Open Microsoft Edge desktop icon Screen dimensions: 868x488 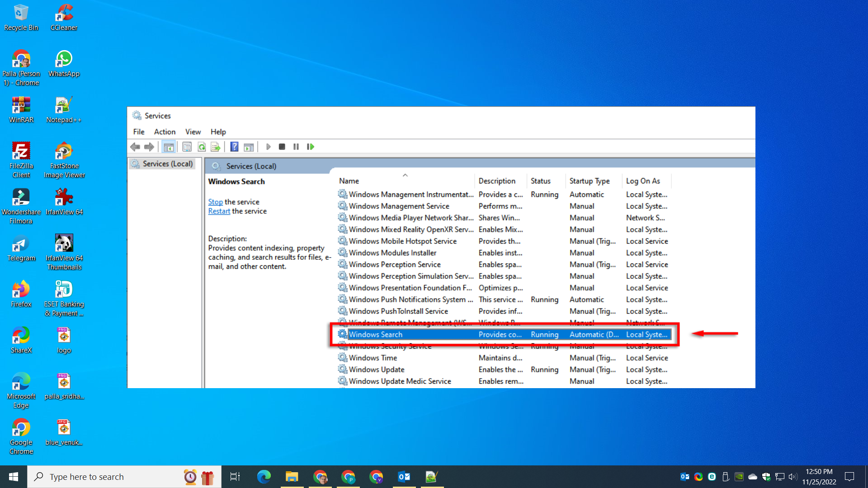tap(21, 391)
